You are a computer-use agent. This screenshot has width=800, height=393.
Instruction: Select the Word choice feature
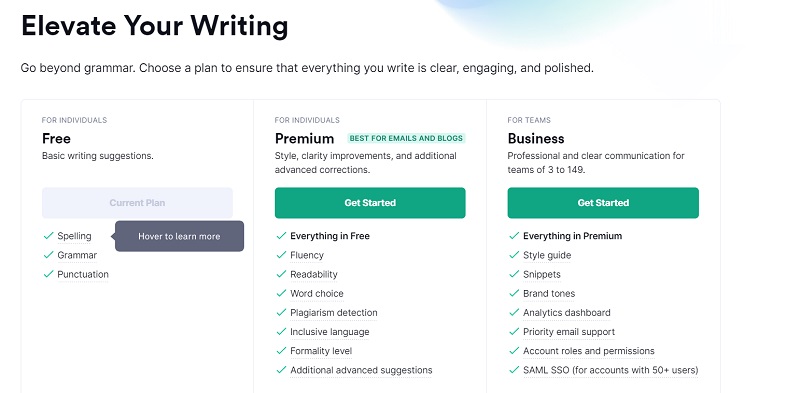coord(317,293)
